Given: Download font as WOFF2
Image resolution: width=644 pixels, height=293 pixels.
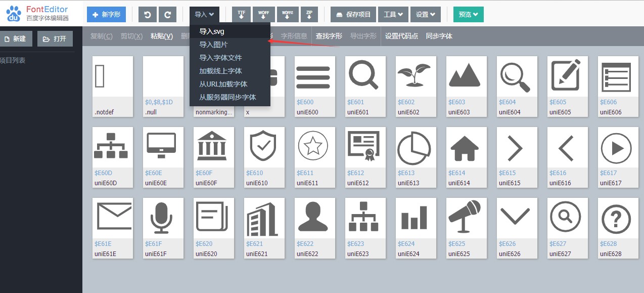Looking at the screenshot, I should [x=287, y=15].
